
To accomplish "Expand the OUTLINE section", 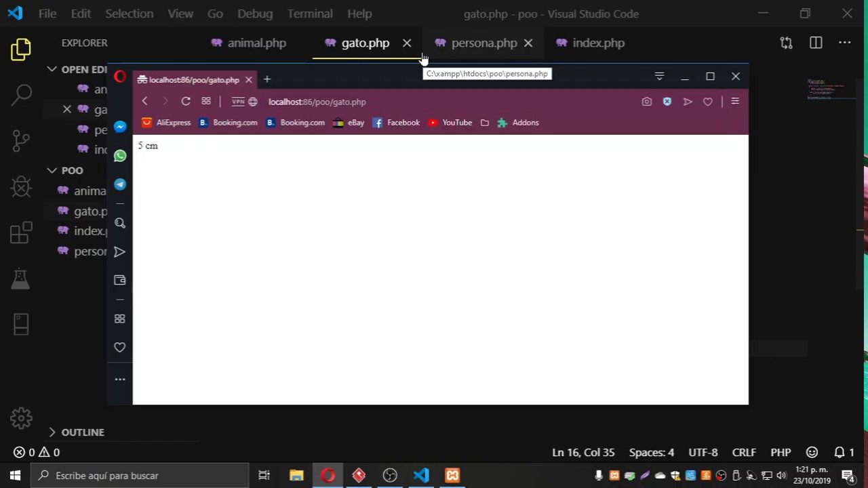I will [x=76, y=432].
